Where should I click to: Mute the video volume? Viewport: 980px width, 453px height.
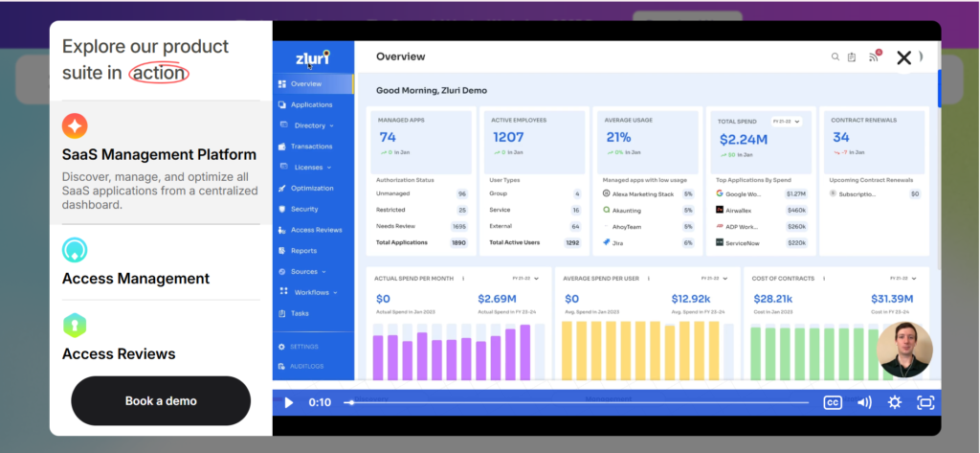coord(864,403)
